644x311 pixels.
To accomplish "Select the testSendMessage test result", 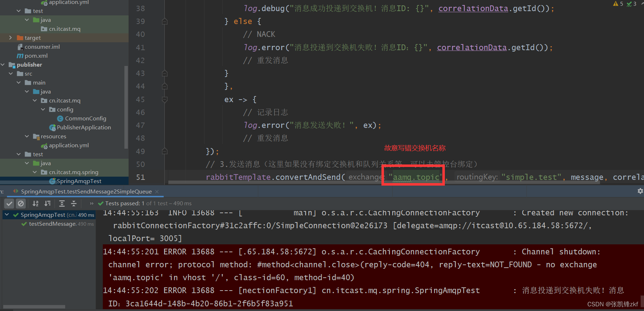I will click(52, 224).
